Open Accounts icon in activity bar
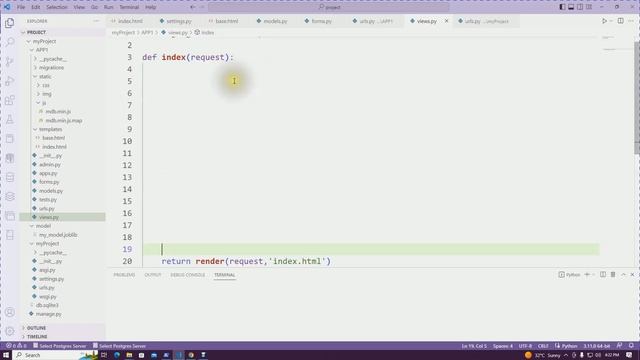 tap(10, 312)
